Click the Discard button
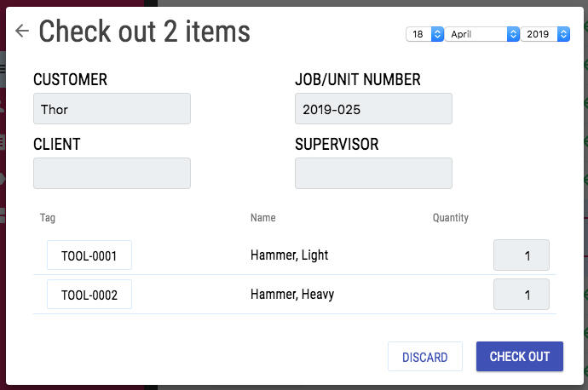The height and width of the screenshot is (390, 588). point(425,357)
